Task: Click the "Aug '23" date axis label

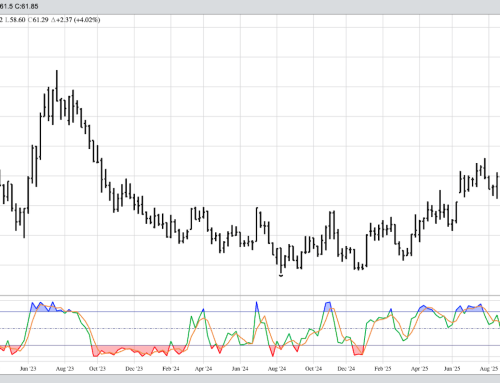Action: 65,369
